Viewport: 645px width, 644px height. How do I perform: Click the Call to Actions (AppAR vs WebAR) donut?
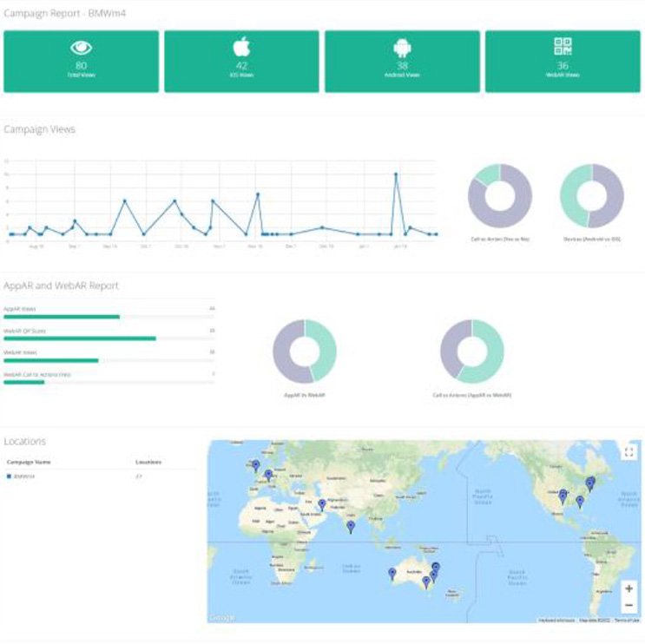tap(471, 352)
